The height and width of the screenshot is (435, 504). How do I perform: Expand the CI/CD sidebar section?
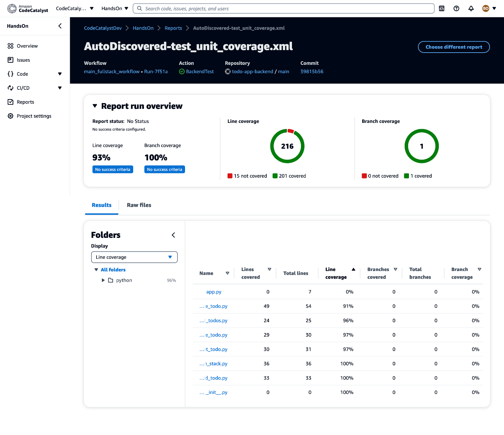tap(60, 88)
